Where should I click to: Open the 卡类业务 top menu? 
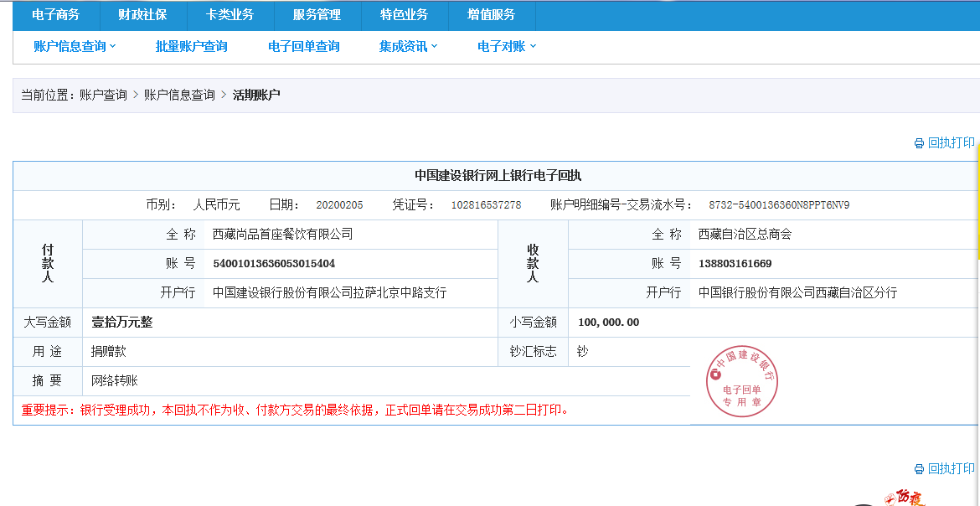coord(230,15)
